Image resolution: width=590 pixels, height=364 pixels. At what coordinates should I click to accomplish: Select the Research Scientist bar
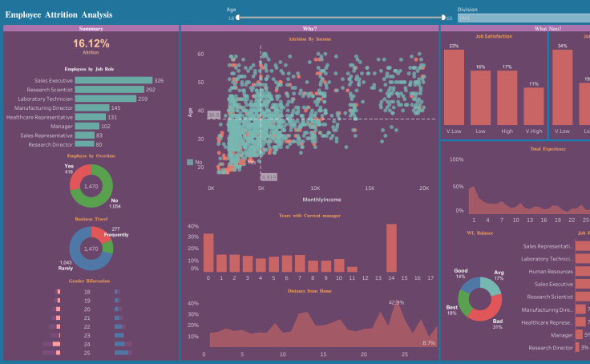point(110,89)
